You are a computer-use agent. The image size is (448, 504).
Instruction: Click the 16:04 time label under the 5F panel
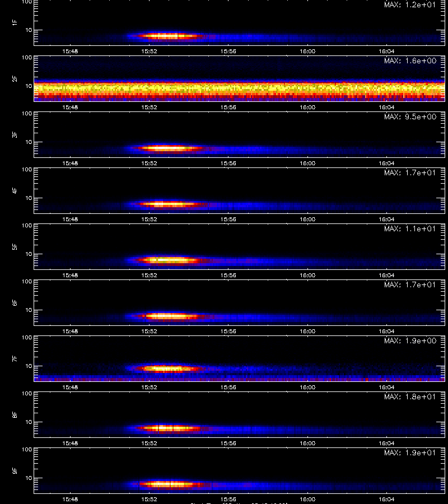[386, 275]
